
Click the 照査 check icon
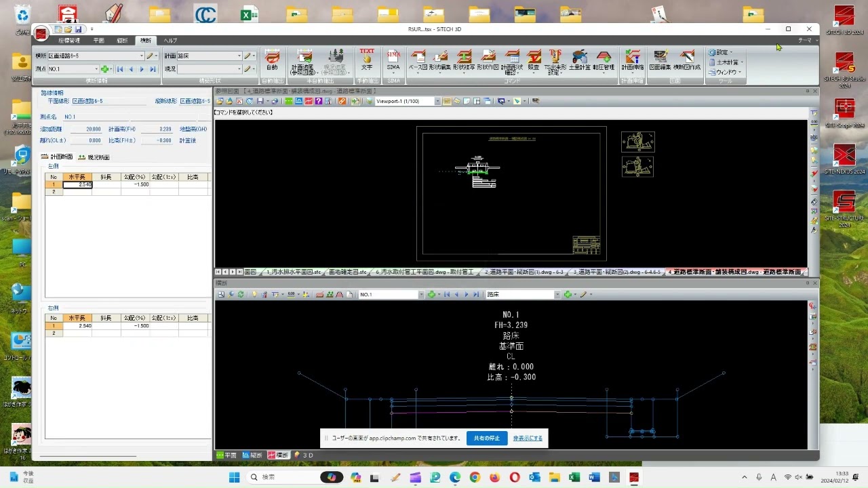point(534,60)
